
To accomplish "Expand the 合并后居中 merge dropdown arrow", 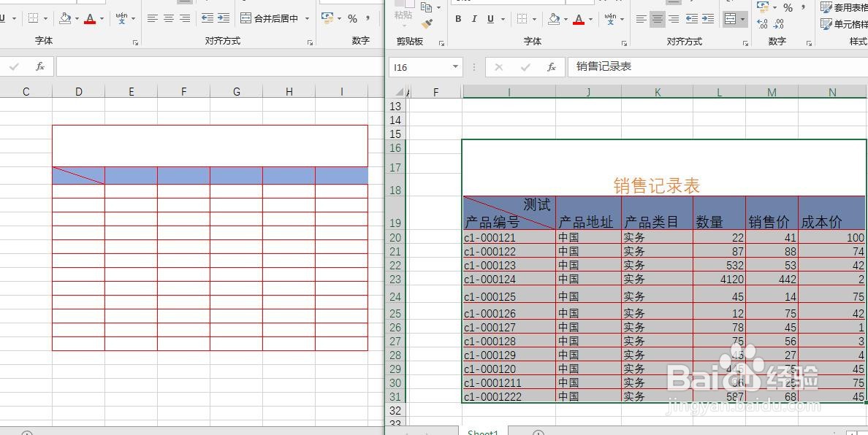I will [742, 19].
